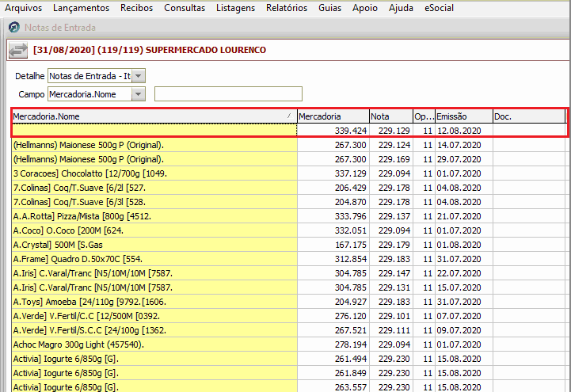Screen dimensions: 571x392
Task: Click Nota value 229.147
Action: (x=394, y=273)
